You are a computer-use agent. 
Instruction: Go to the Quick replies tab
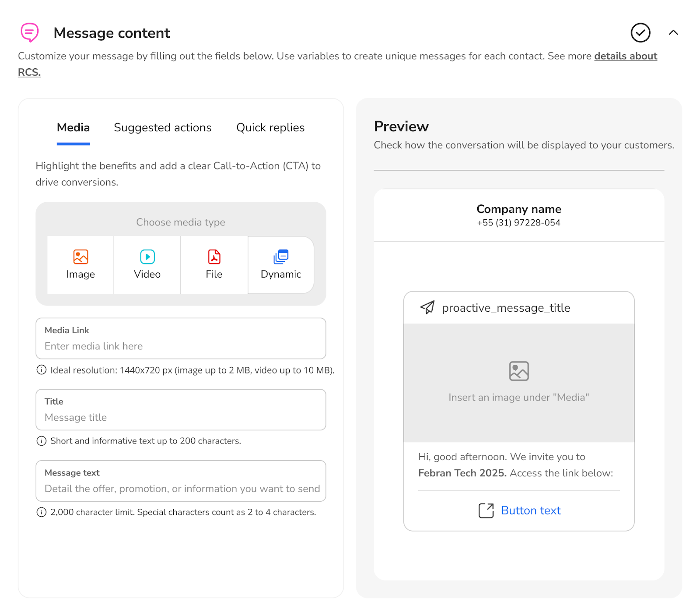pos(270,128)
